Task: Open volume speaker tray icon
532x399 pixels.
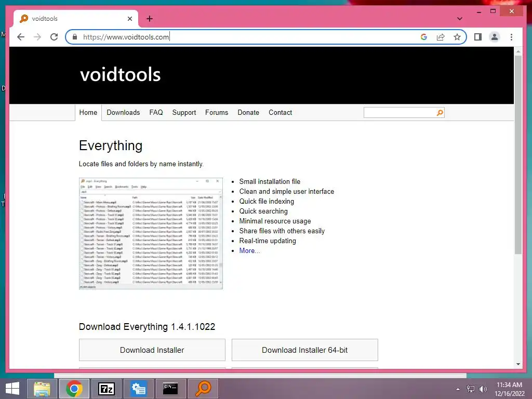Action: [x=483, y=389]
